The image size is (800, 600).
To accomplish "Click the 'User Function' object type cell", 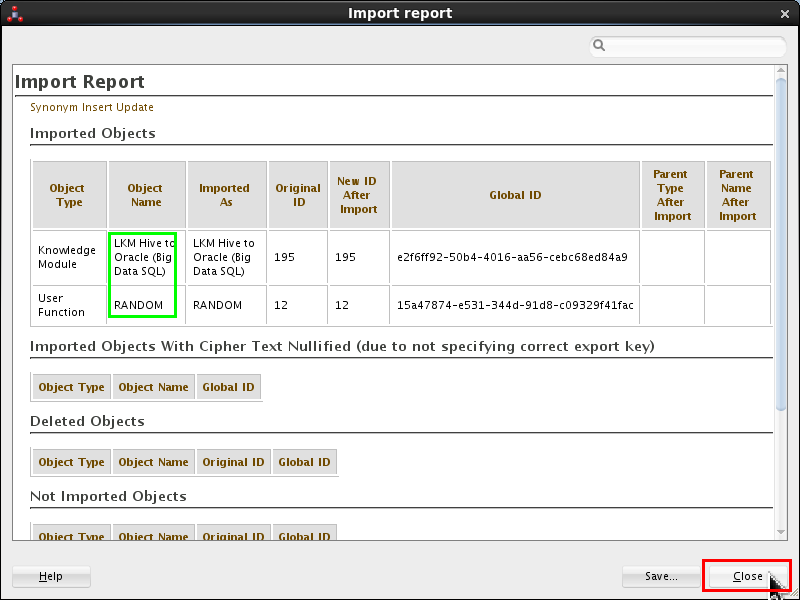I will click(x=69, y=305).
